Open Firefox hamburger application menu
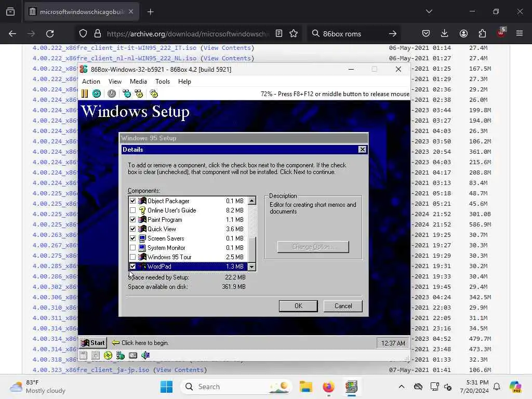 coord(520,34)
